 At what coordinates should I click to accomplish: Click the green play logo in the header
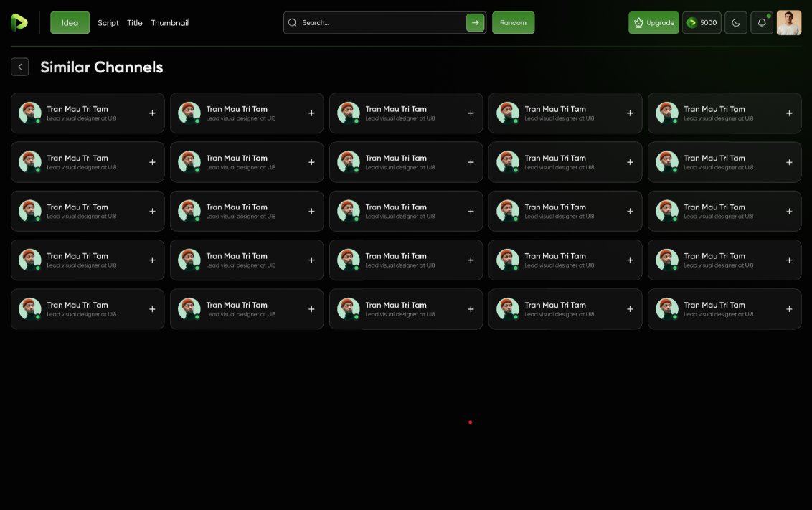pyautogui.click(x=19, y=23)
